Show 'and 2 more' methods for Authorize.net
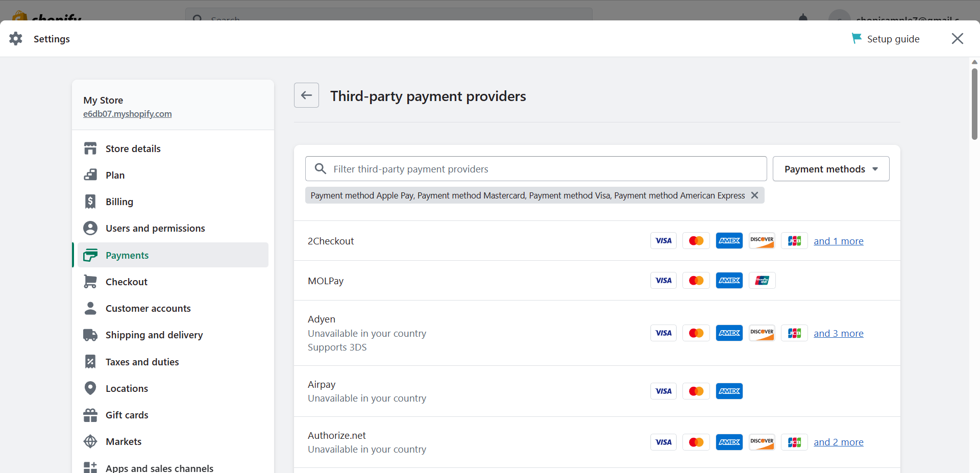Viewport: 980px width, 473px height. (x=839, y=442)
